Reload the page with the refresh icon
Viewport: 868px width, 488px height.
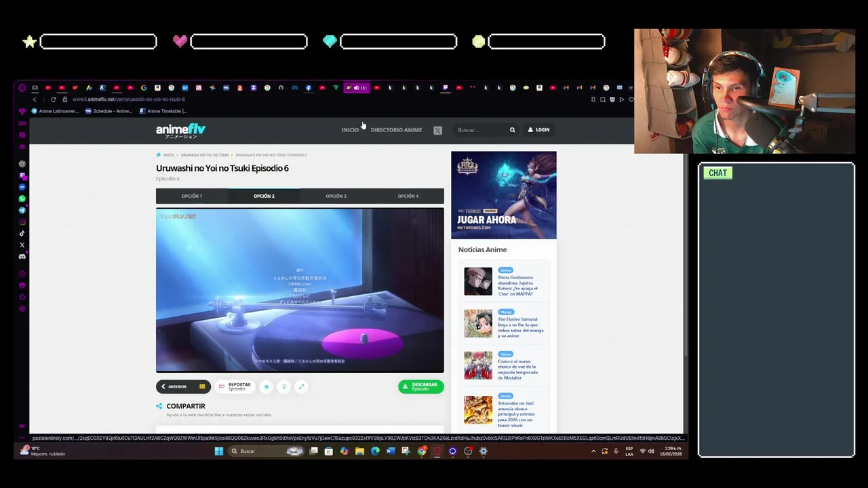(54, 100)
